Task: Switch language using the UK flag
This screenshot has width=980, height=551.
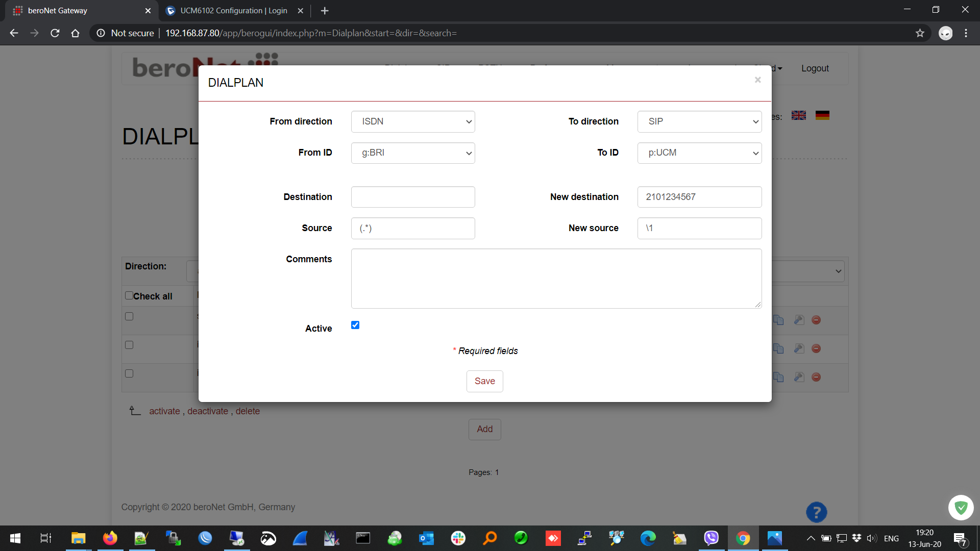Action: click(x=799, y=116)
